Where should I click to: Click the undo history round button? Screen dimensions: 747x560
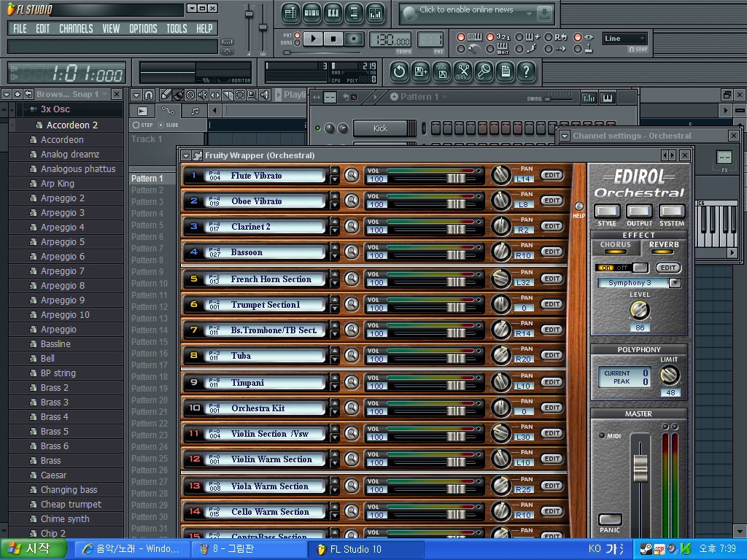click(399, 72)
